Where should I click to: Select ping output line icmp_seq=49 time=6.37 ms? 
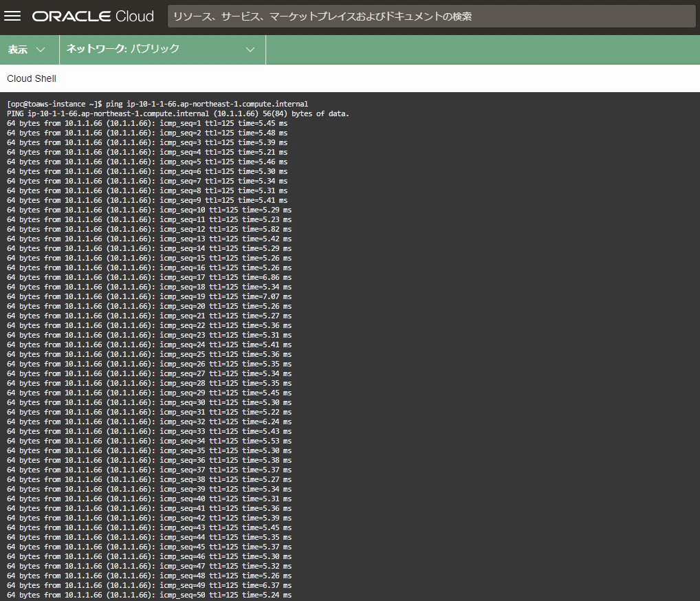click(x=149, y=585)
